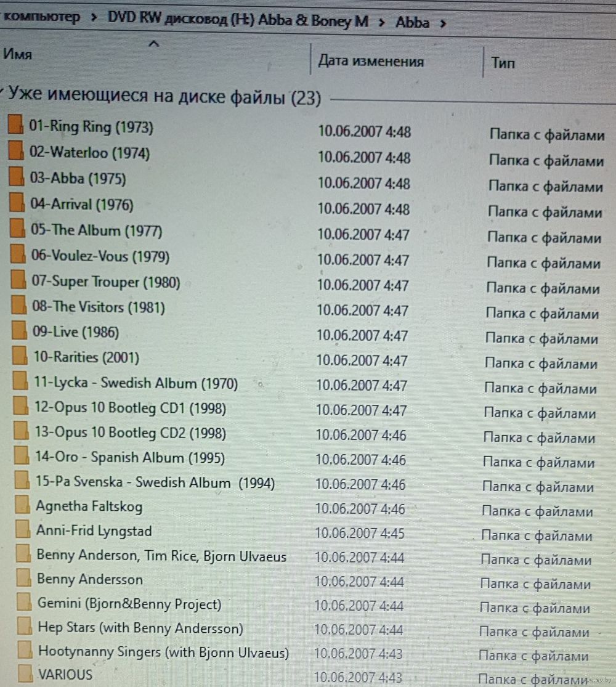Select 'Hootynanny Singers (with Bjonn Ulvaeus)' name
The height and width of the screenshot is (687, 616).
pos(164,652)
